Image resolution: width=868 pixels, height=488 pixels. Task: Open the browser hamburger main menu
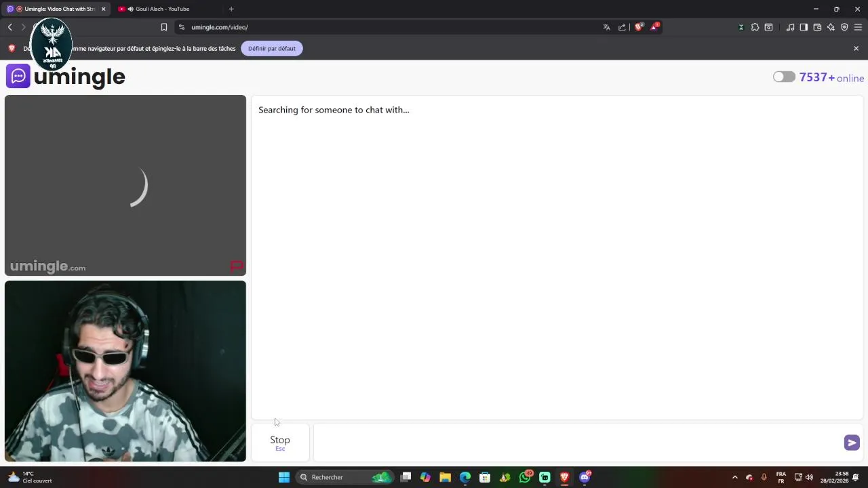point(858,27)
